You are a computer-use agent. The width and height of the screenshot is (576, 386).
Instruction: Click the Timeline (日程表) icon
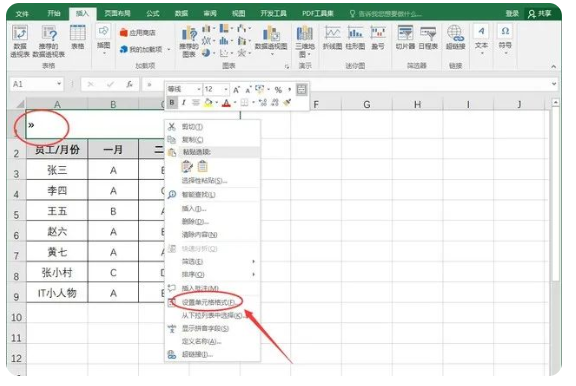[x=428, y=37]
